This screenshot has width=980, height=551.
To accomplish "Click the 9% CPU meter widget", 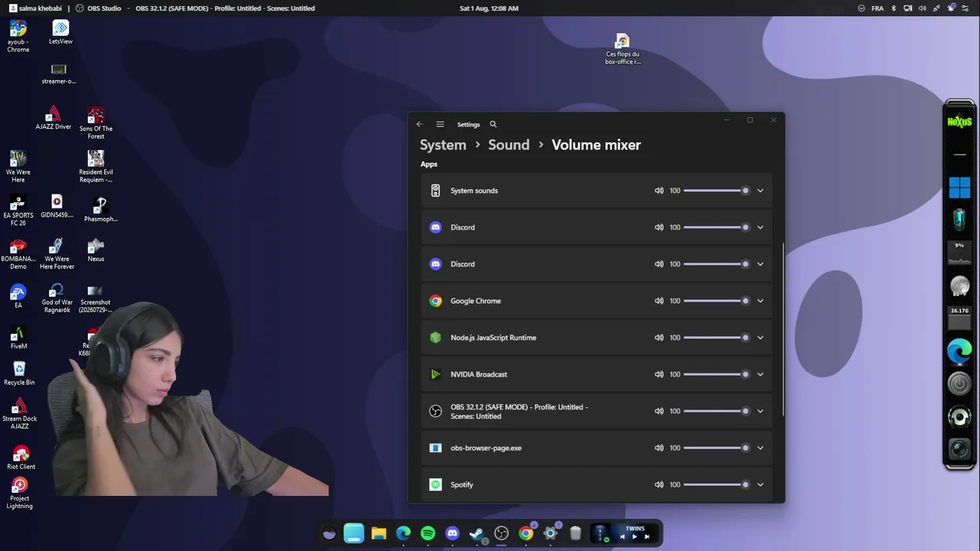I will pyautogui.click(x=959, y=253).
